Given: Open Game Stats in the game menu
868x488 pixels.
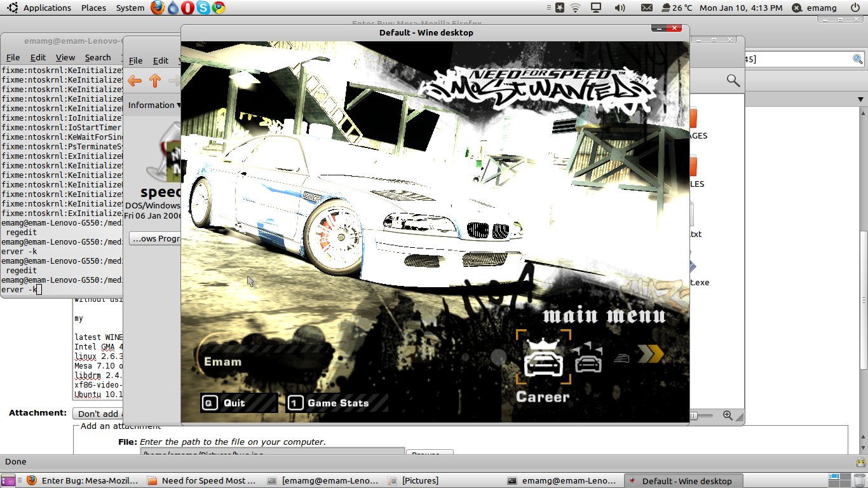Looking at the screenshot, I should pyautogui.click(x=337, y=403).
